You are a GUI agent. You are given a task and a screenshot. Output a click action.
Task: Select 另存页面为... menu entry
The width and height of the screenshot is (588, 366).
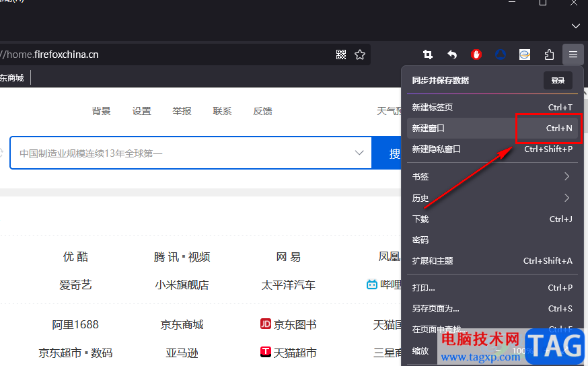[x=492, y=309]
